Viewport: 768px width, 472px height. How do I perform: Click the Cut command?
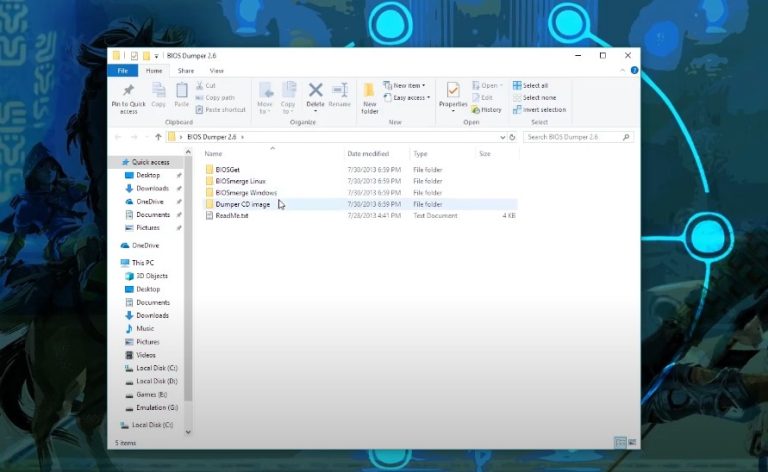coord(206,85)
